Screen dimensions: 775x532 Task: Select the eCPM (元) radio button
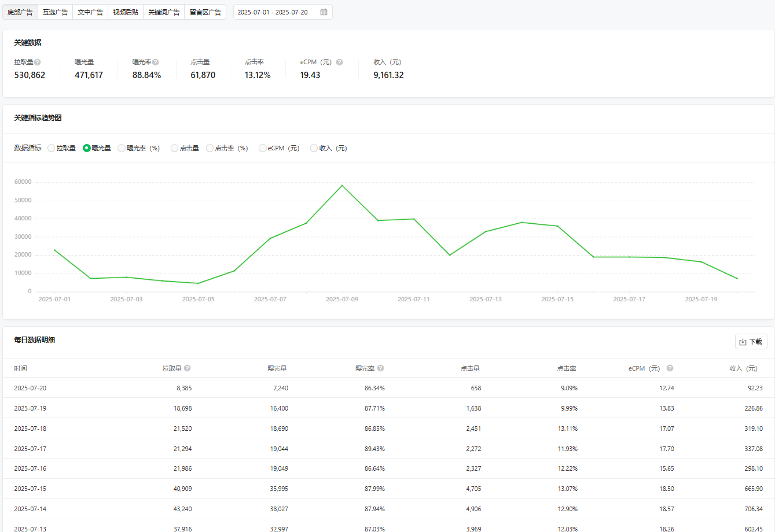[x=263, y=148]
